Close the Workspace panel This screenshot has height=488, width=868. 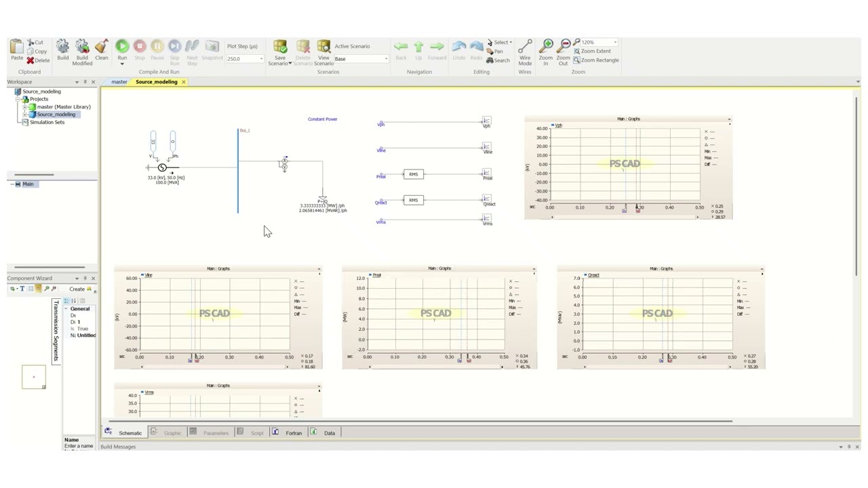pyautogui.click(x=93, y=82)
